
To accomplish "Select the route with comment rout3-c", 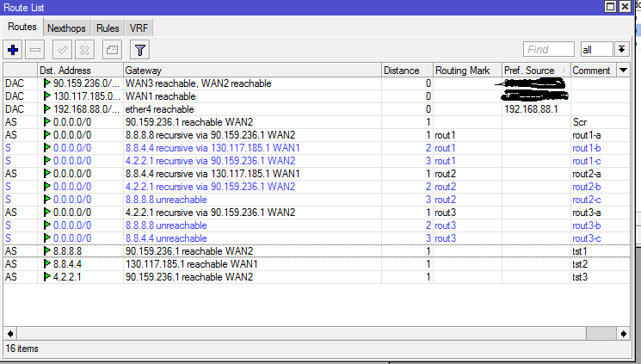I will [317, 238].
